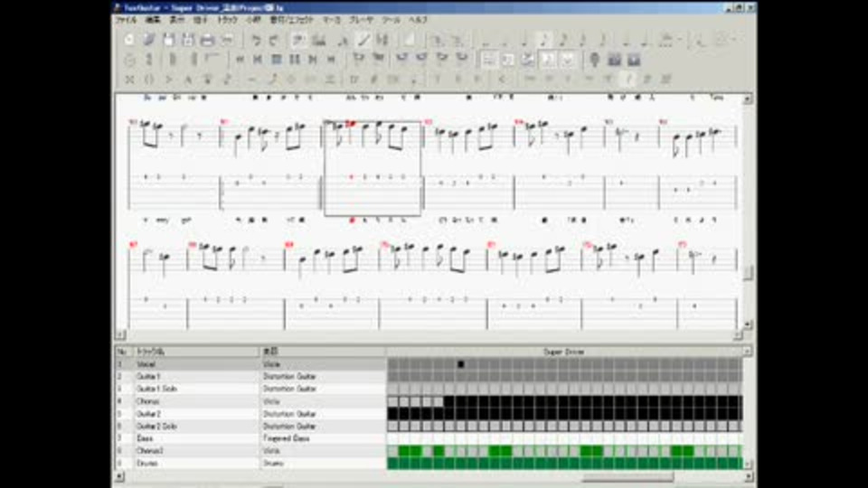
Task: Click the Open file toolbar icon
Action: [149, 40]
